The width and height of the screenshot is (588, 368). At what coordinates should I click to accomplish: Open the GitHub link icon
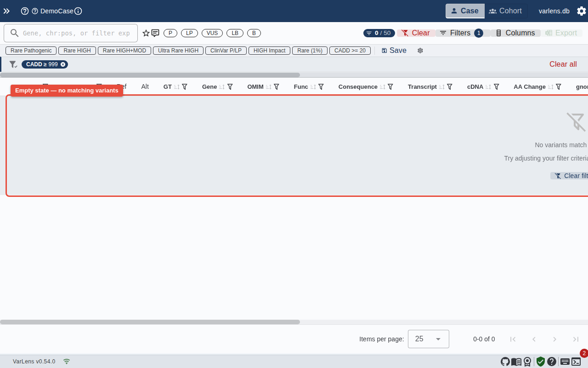(505, 362)
